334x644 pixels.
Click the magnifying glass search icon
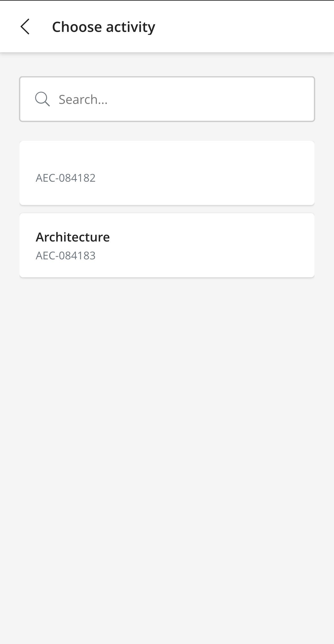pyautogui.click(x=42, y=99)
